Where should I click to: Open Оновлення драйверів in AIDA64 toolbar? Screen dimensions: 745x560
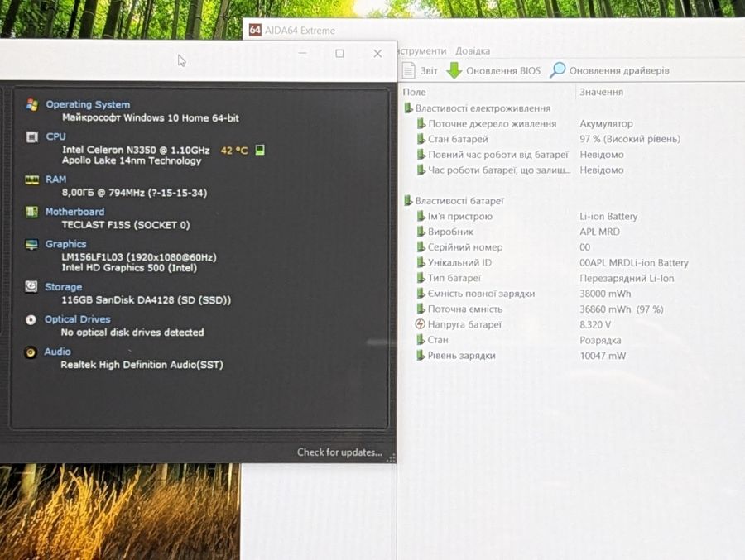619,71
